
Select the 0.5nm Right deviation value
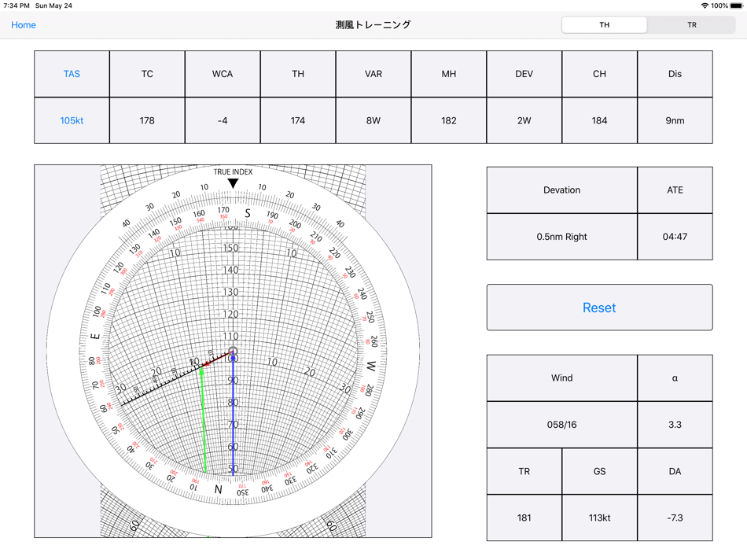(561, 237)
